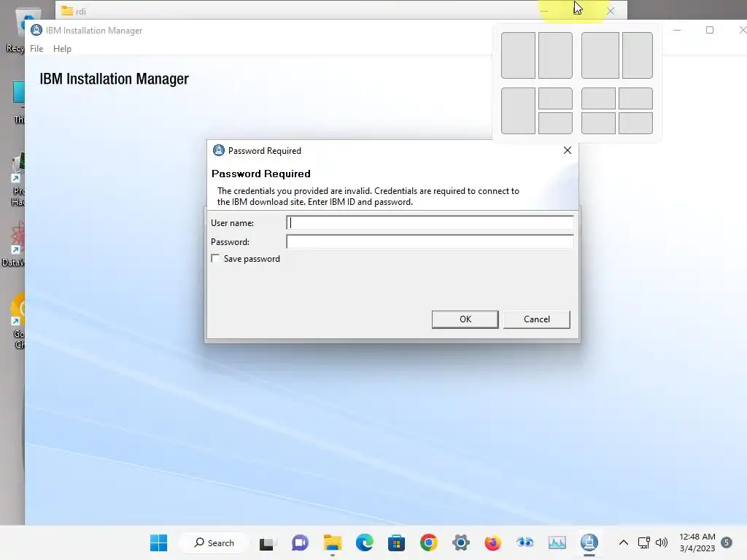Image resolution: width=747 pixels, height=560 pixels.
Task: Click the dialog's title bar app icon
Action: pyautogui.click(x=218, y=150)
